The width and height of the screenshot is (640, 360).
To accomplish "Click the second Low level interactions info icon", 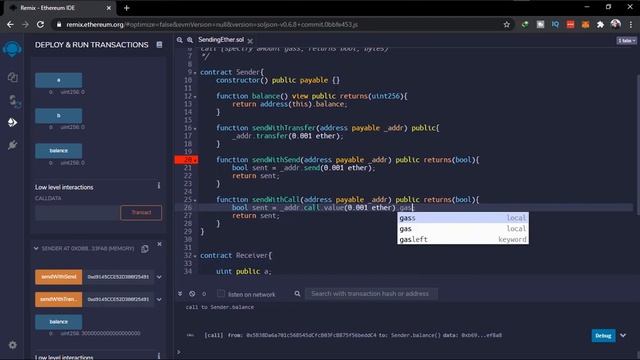I will tap(159, 356).
